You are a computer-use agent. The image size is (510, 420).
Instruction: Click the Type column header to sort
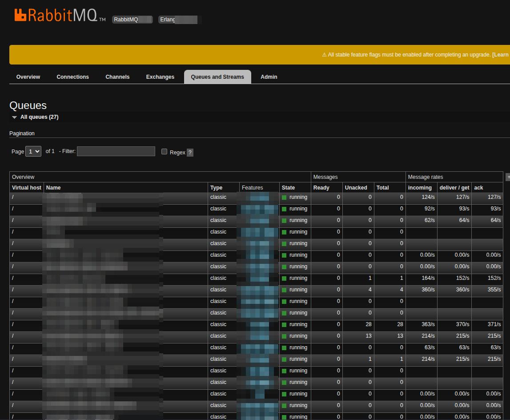[x=217, y=187]
